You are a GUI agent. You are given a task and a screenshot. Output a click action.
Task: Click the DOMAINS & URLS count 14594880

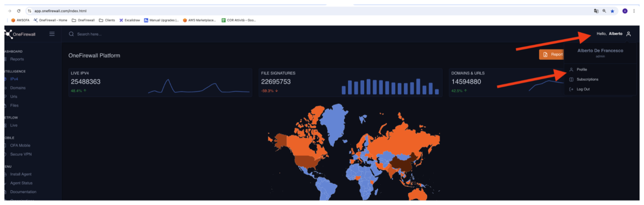[x=466, y=82]
